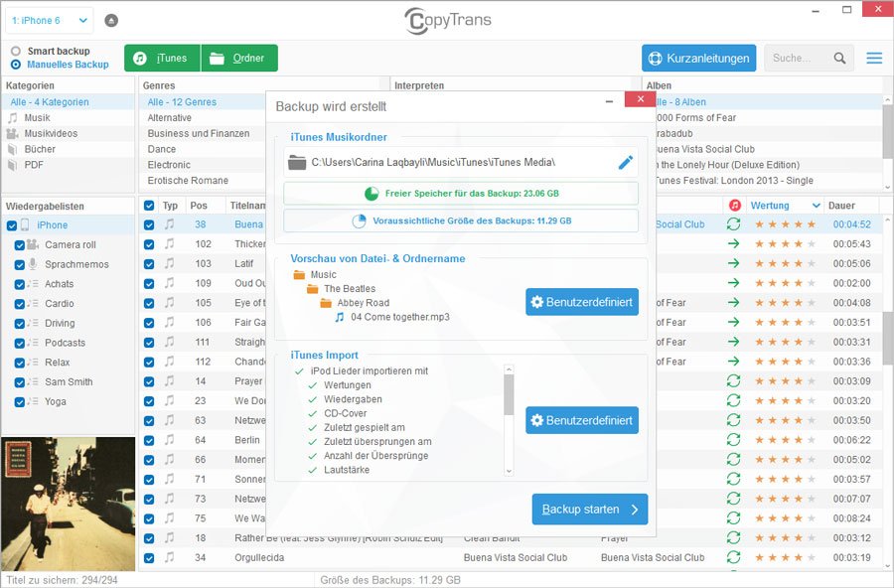Click the search magnifier icon
This screenshot has height=588, width=894.
839,59
